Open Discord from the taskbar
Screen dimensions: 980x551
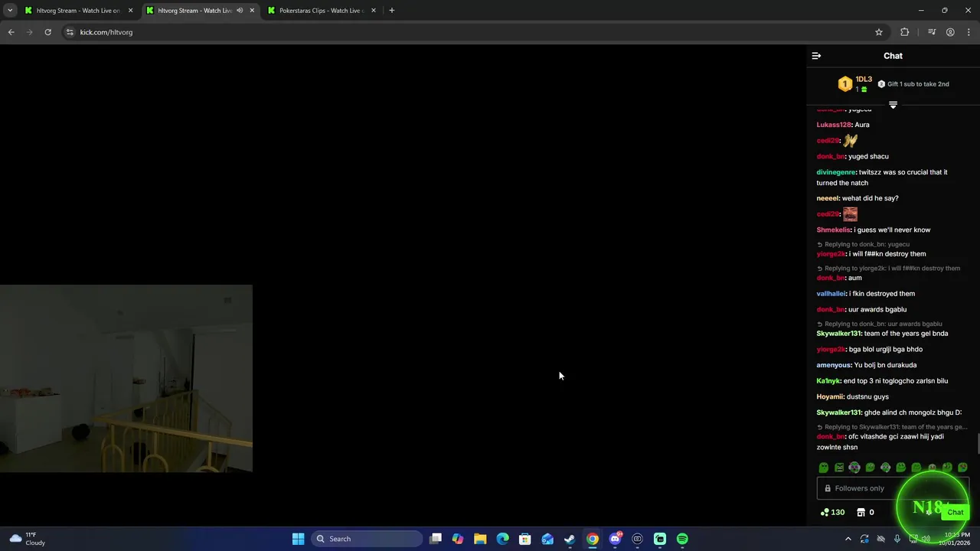(615, 539)
